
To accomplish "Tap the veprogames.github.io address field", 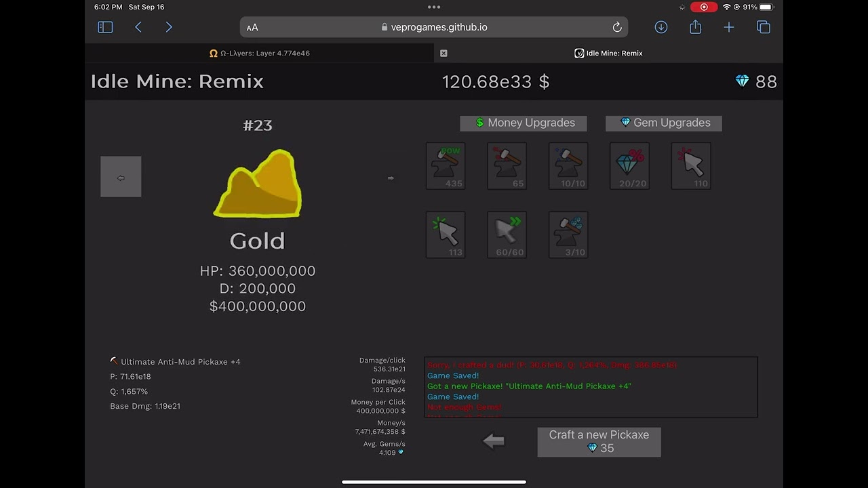I will click(x=434, y=27).
